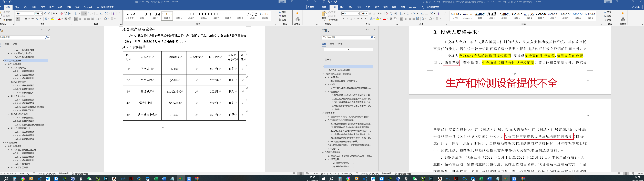The height and width of the screenshot is (181, 644).
Task: Justify text in the left window
Action: [x=88, y=19]
